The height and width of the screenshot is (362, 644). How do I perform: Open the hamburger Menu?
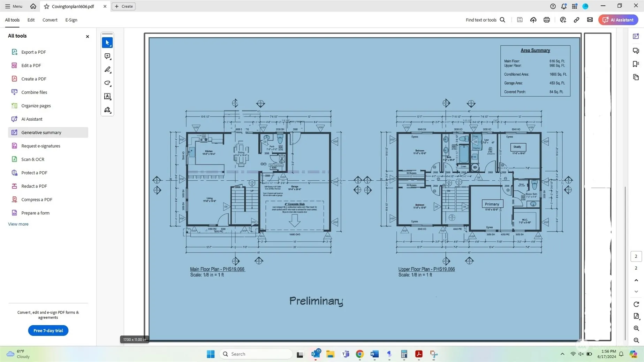click(x=14, y=6)
